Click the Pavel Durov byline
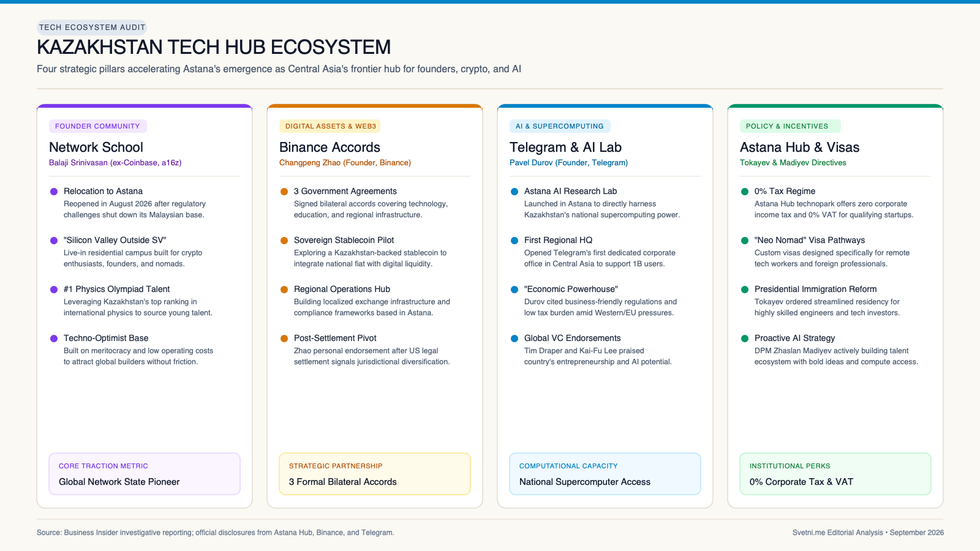The image size is (980, 551). coord(568,163)
